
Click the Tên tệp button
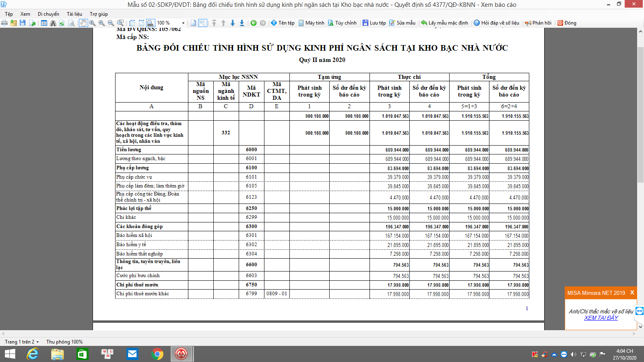283,23
